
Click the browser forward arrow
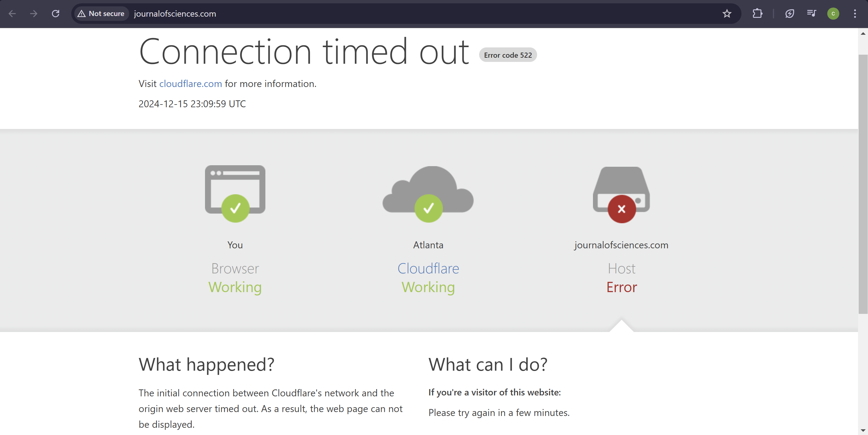(x=34, y=14)
